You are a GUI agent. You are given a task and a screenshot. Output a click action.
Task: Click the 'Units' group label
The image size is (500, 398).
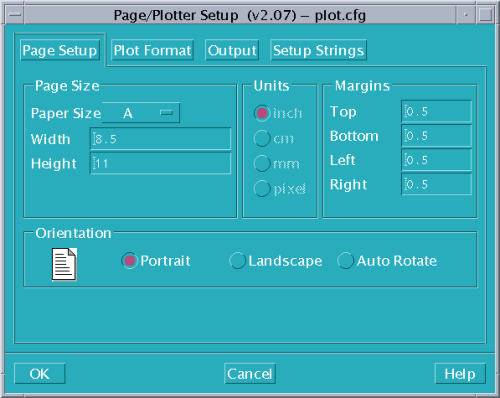pos(271,86)
